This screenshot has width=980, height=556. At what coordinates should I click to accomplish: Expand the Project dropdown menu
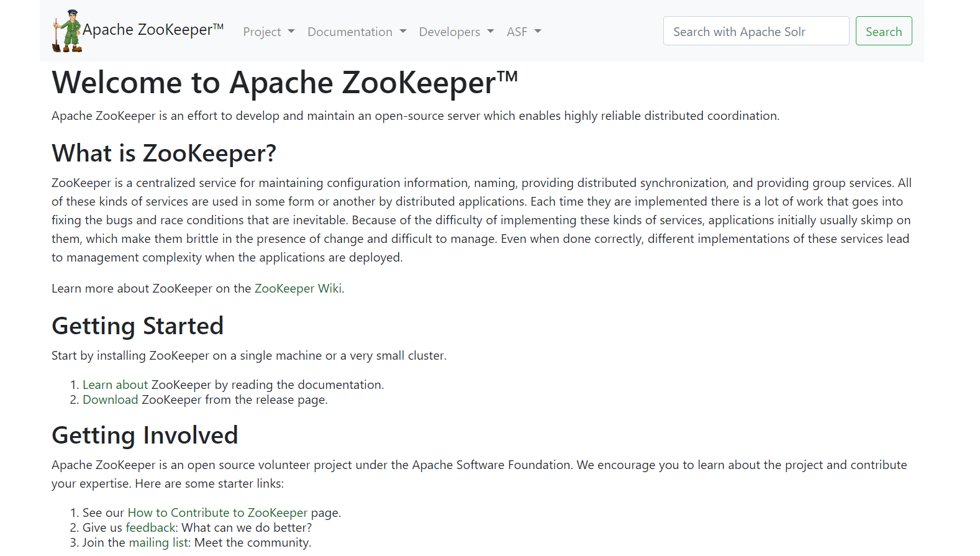[x=269, y=32]
